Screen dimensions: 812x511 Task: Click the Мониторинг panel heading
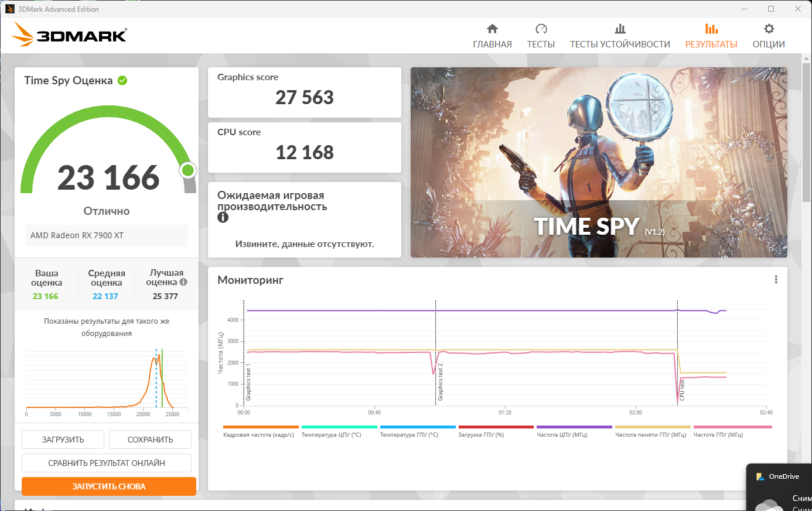click(250, 280)
